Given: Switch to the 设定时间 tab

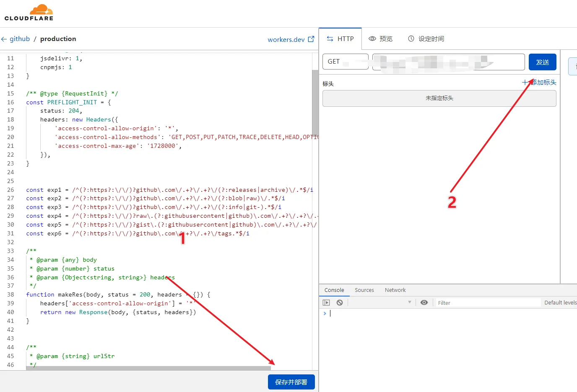Looking at the screenshot, I should 426,39.
